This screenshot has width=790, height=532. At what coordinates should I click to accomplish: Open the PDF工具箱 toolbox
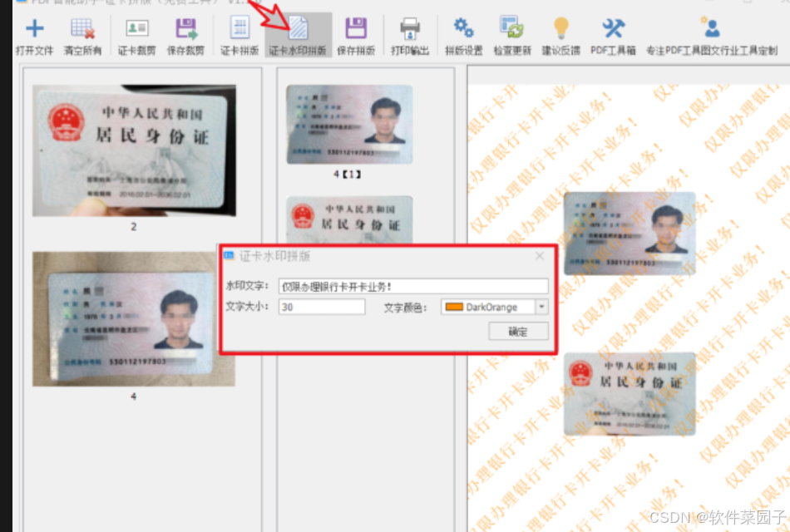tap(613, 37)
